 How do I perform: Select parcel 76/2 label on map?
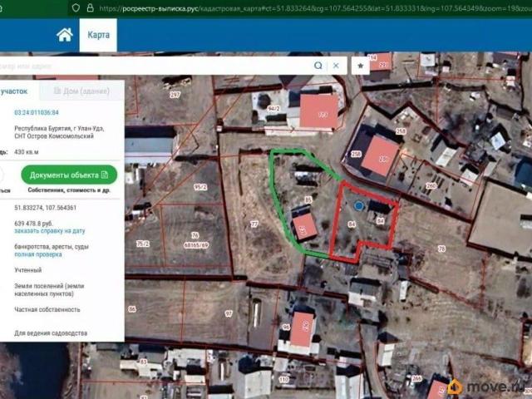tap(143, 244)
